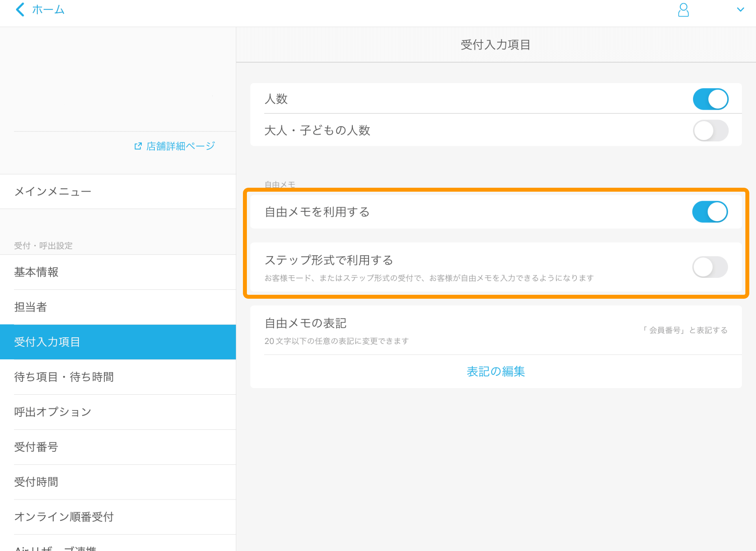
Task: Select 呼出オプション in the sidebar
Action: point(52,412)
